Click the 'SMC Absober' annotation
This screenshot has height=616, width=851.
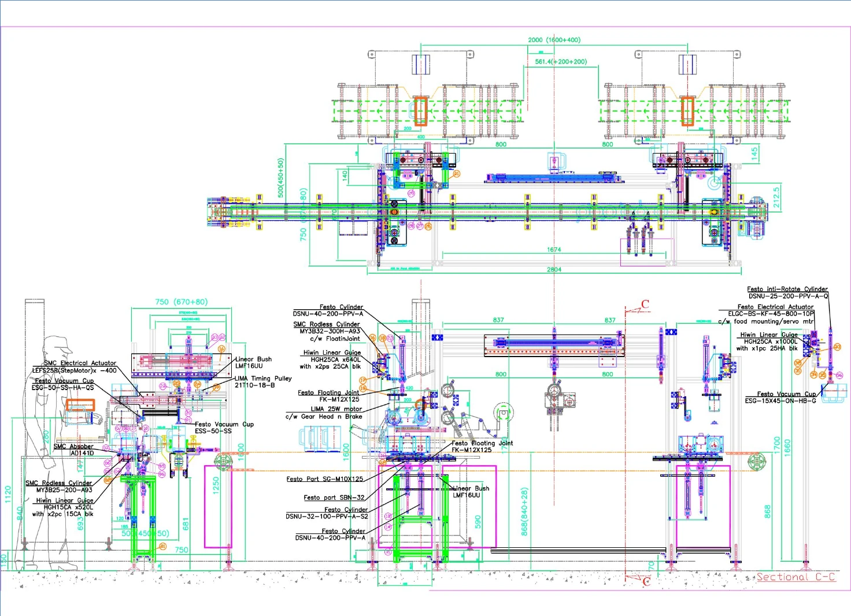[x=73, y=446]
